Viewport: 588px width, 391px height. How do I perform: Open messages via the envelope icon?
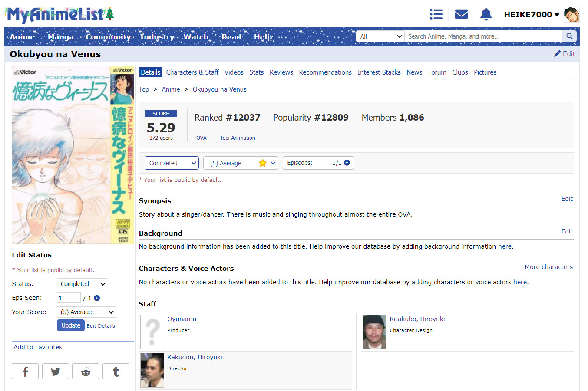click(461, 14)
